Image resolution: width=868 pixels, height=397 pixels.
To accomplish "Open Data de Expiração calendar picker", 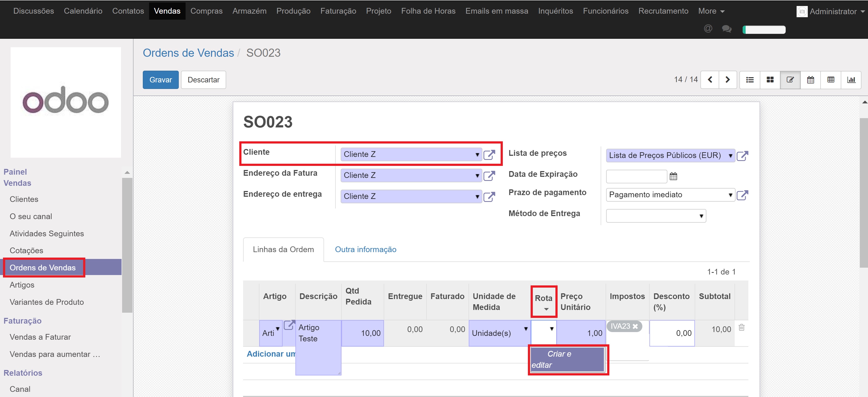I will pos(673,176).
